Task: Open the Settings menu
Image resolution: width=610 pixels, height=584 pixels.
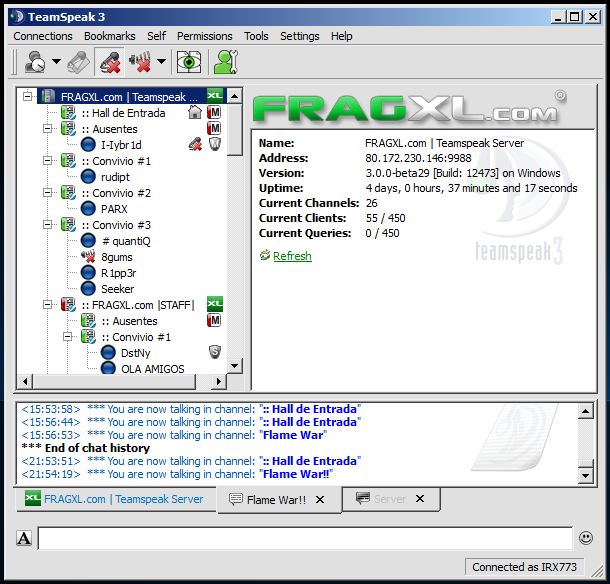Action: pyautogui.click(x=300, y=36)
